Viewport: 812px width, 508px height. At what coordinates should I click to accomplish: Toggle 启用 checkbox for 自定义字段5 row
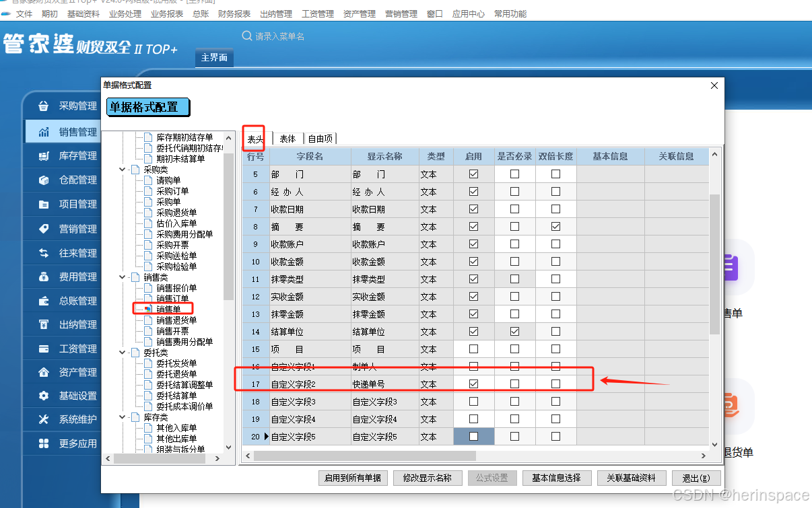(x=473, y=436)
